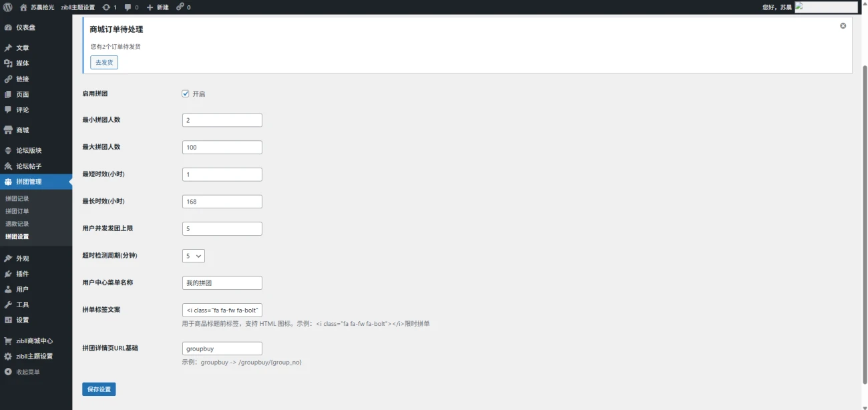
Task: Open the 媒体 media library menu
Action: tap(22, 63)
